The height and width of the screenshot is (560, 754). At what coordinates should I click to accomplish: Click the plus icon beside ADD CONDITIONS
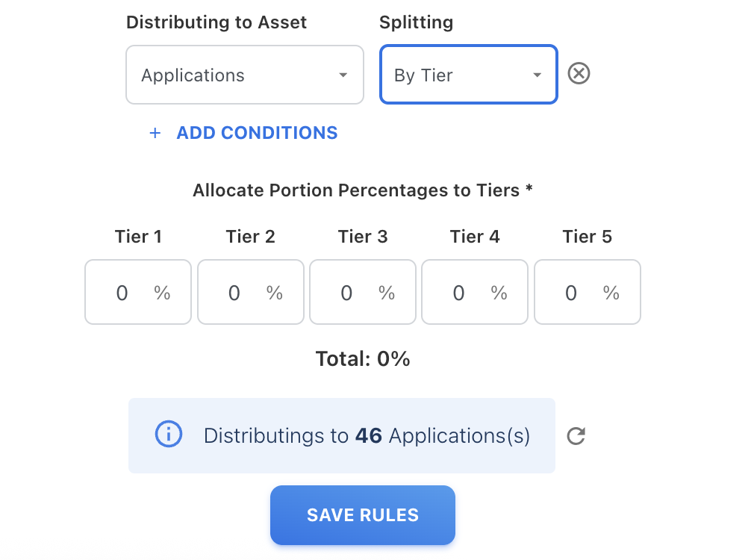tap(155, 134)
